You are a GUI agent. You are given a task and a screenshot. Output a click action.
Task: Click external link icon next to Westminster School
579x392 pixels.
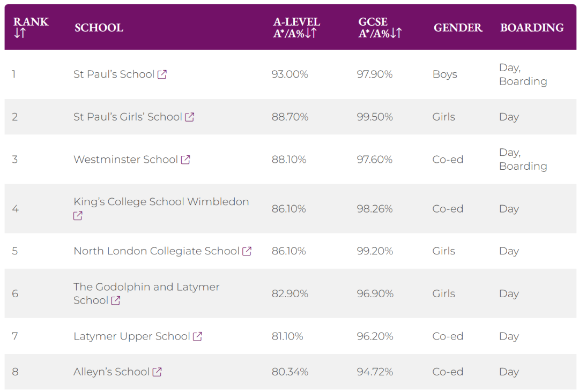point(185,160)
